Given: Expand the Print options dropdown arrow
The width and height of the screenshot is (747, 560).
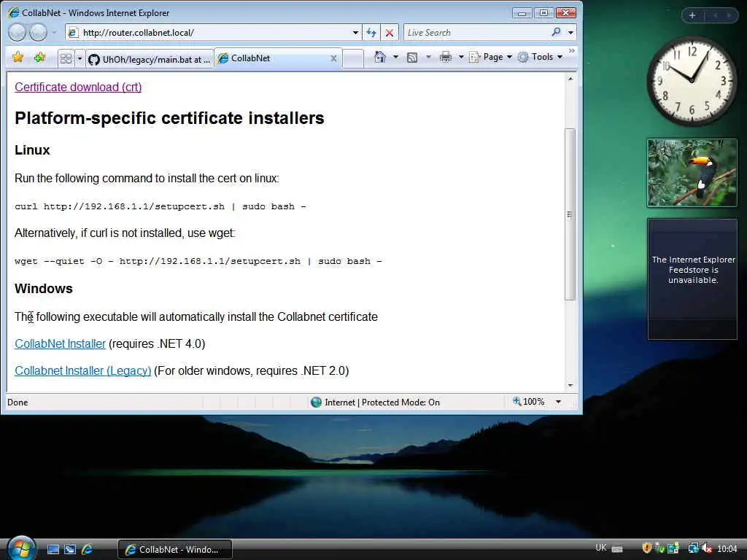Looking at the screenshot, I should (461, 57).
